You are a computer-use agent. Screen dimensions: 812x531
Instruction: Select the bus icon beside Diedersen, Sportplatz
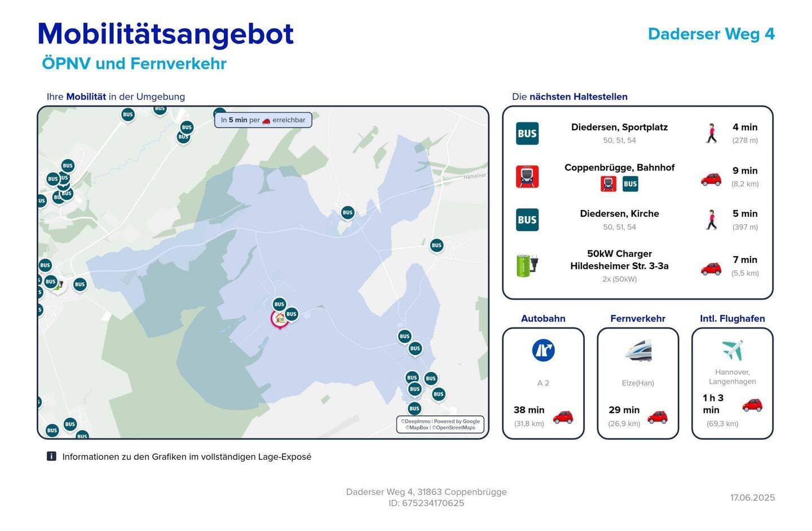point(527,134)
